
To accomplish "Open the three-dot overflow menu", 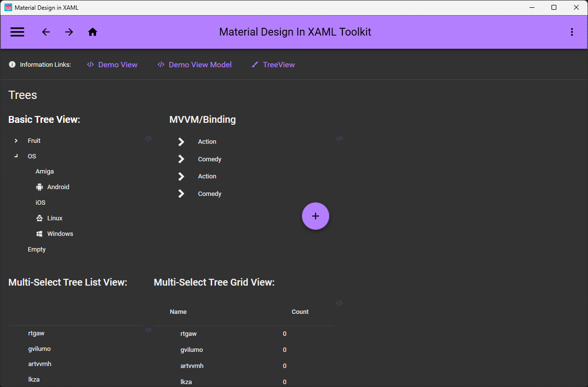I will (572, 32).
